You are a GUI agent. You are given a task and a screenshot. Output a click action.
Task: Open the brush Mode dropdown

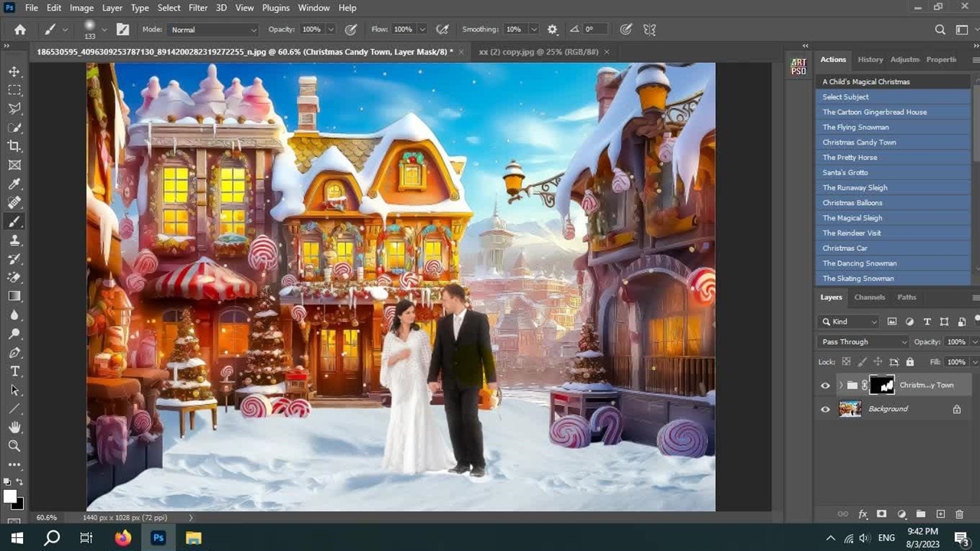(x=213, y=30)
